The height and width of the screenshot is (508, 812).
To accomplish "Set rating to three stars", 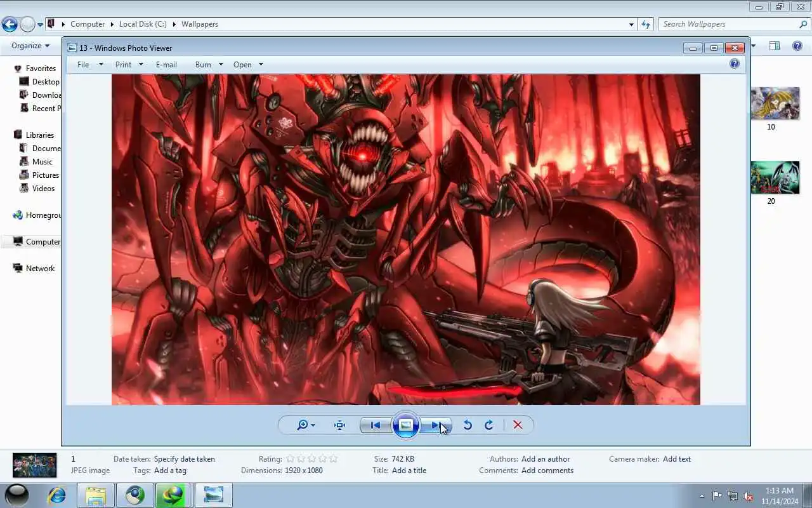I will [x=311, y=458].
